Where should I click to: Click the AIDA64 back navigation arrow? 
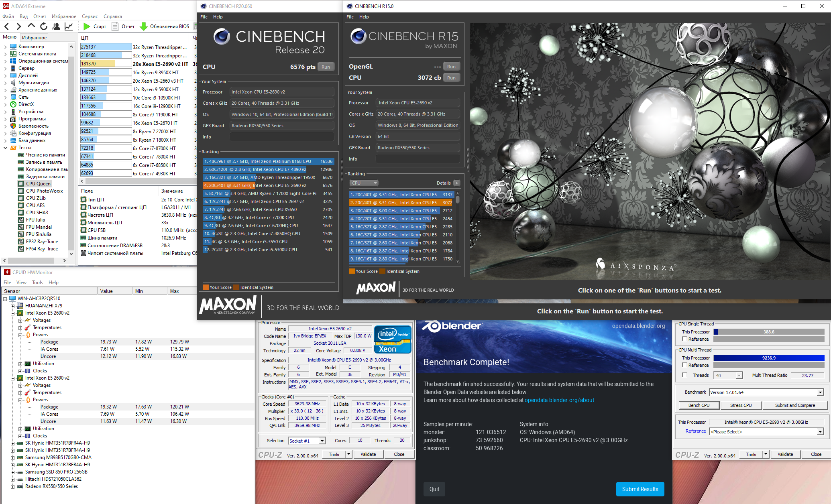pyautogui.click(x=7, y=26)
